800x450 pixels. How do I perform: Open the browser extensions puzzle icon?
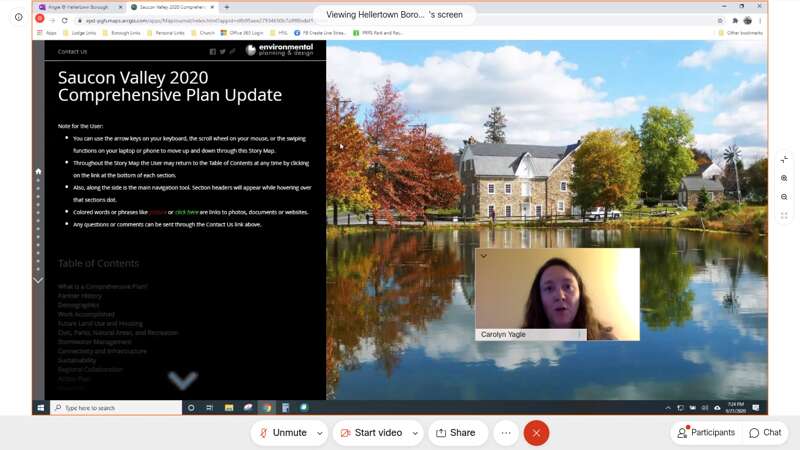click(x=735, y=21)
